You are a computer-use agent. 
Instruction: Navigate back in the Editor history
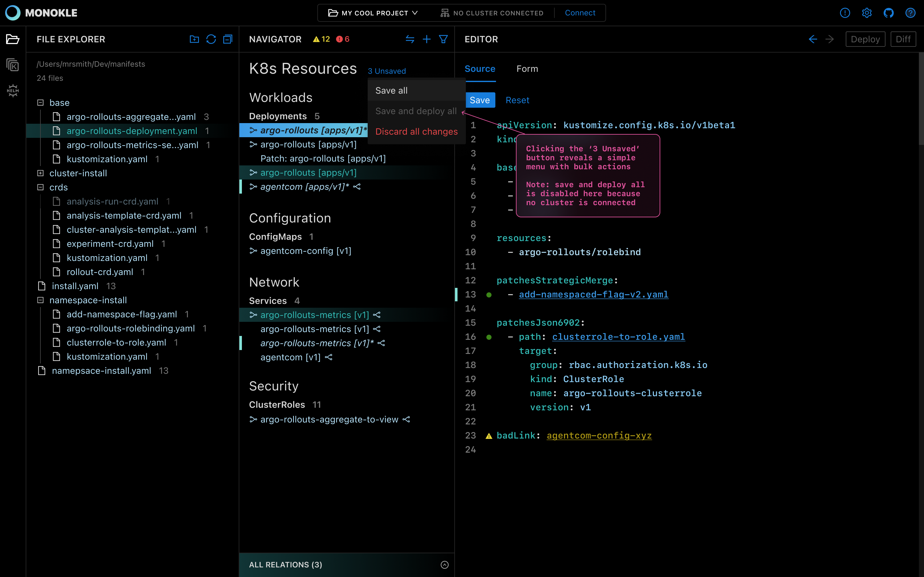point(812,39)
